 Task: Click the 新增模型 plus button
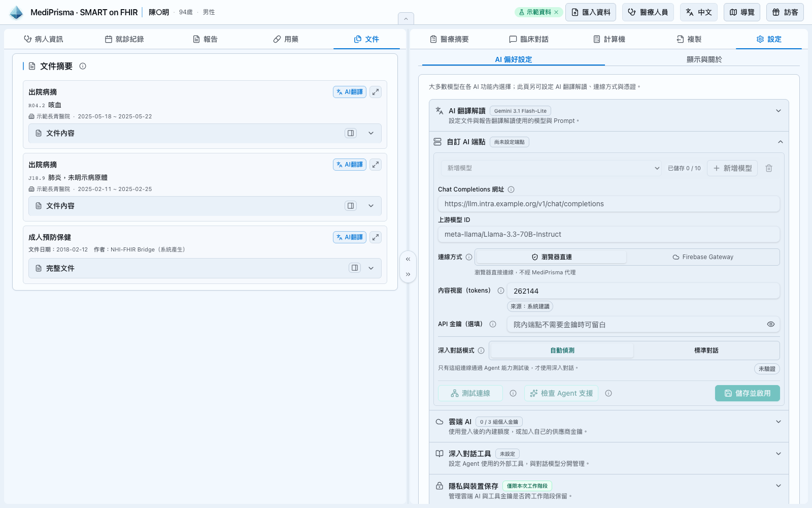point(732,168)
